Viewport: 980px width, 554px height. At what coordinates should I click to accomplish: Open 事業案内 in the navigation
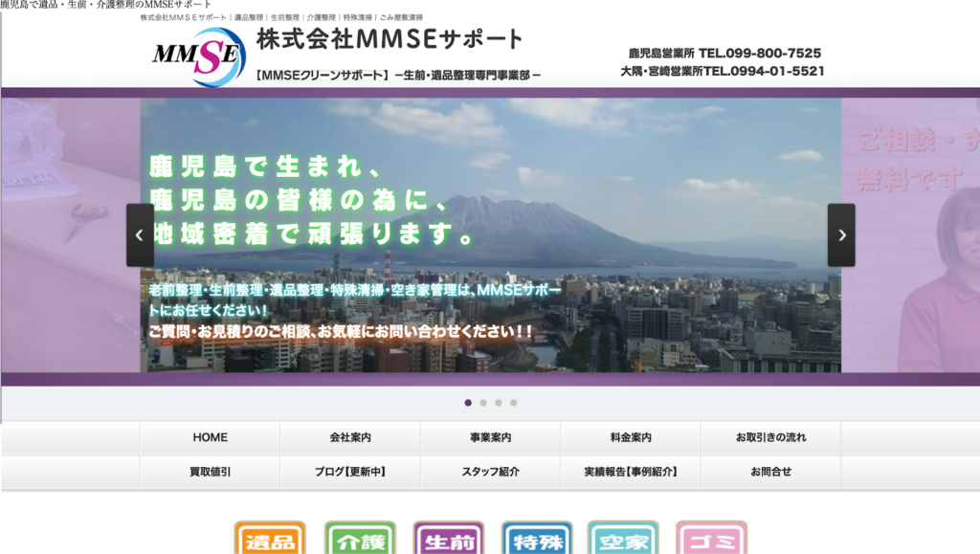(490, 437)
